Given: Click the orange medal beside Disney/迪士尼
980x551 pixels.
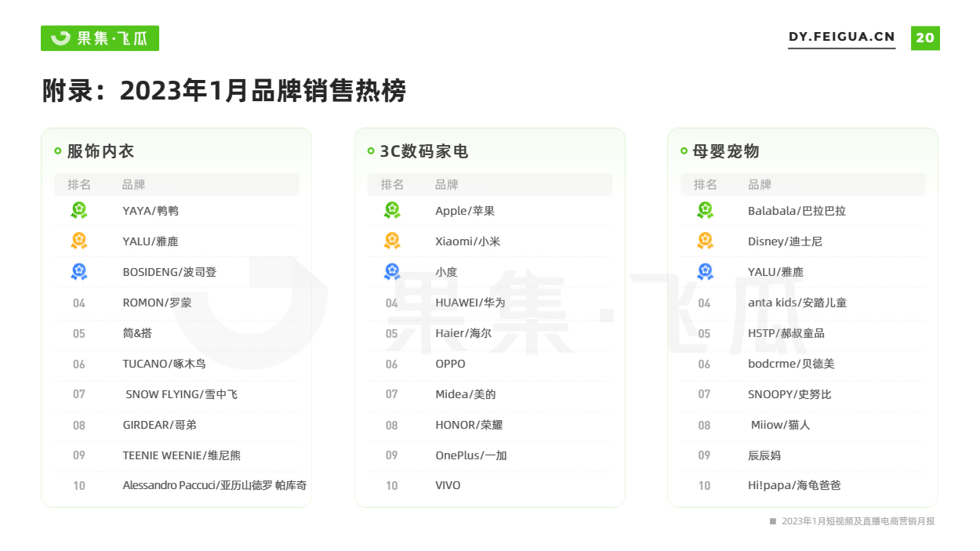Looking at the screenshot, I should point(705,241).
